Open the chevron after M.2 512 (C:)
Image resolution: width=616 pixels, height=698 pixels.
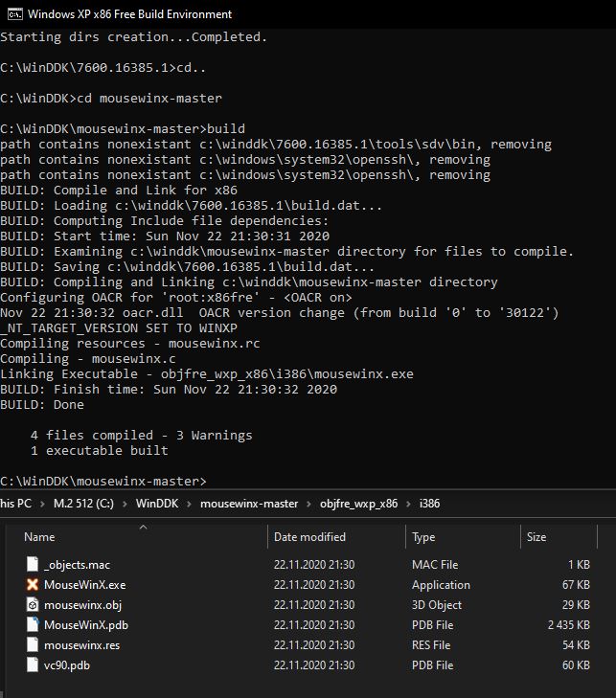[125, 504]
